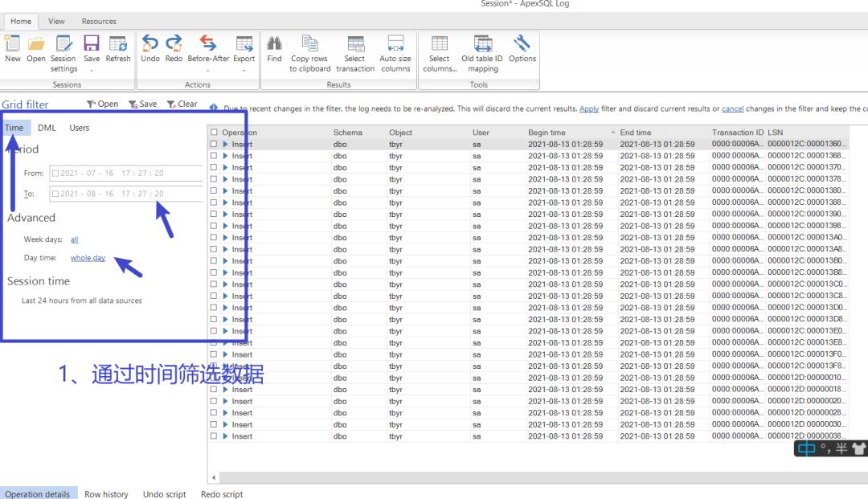Check the Operation column header checkbox
Screen dimensions: 868x499
click(x=213, y=133)
